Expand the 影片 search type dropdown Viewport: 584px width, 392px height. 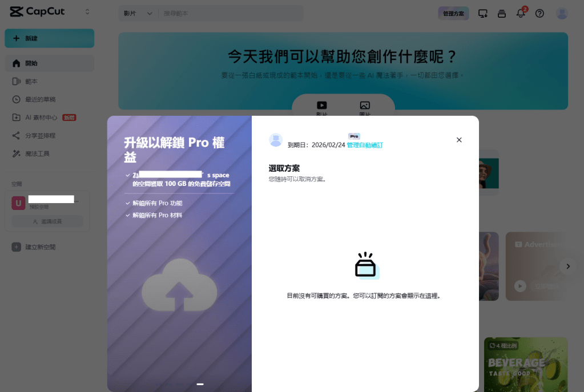[x=138, y=13]
